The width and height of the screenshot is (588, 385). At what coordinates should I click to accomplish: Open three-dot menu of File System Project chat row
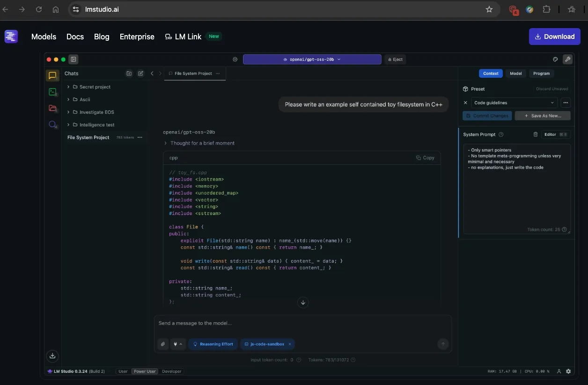click(x=140, y=138)
